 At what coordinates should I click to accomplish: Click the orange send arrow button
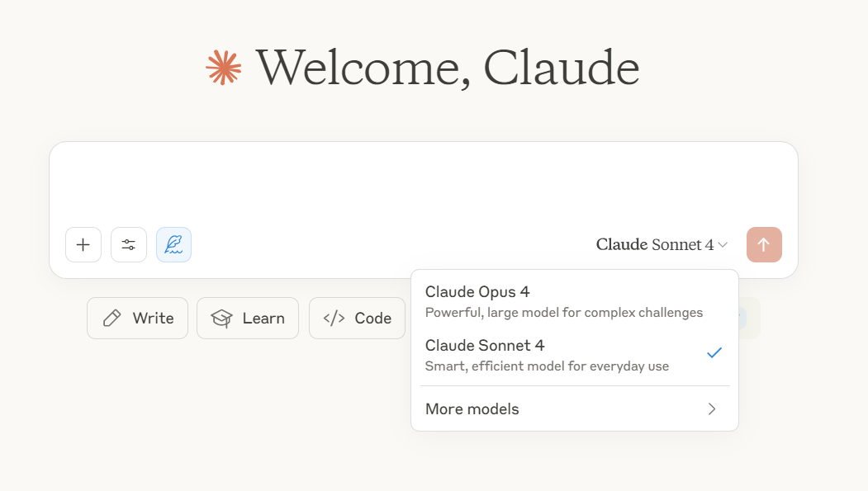764,244
